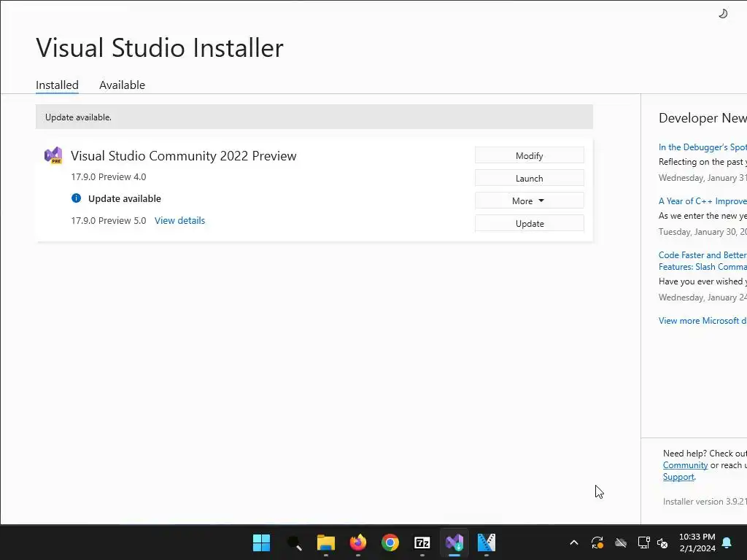Click 'Tuesday, January 30' news date
The height and width of the screenshot is (560, 747).
coord(703,232)
